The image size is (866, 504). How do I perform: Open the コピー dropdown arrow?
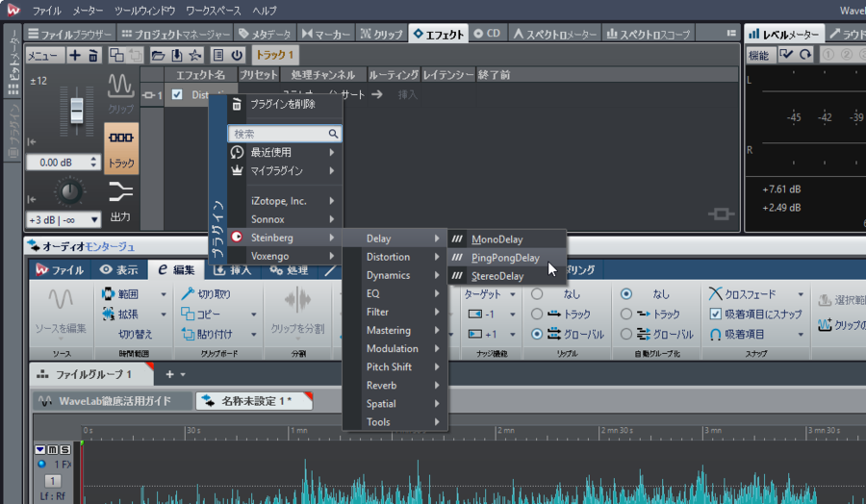(253, 315)
